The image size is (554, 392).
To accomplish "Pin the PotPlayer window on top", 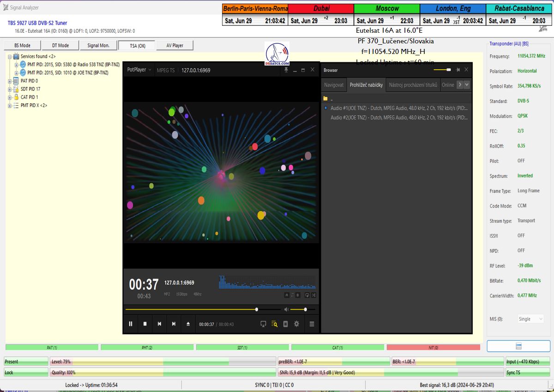I will 286,70.
